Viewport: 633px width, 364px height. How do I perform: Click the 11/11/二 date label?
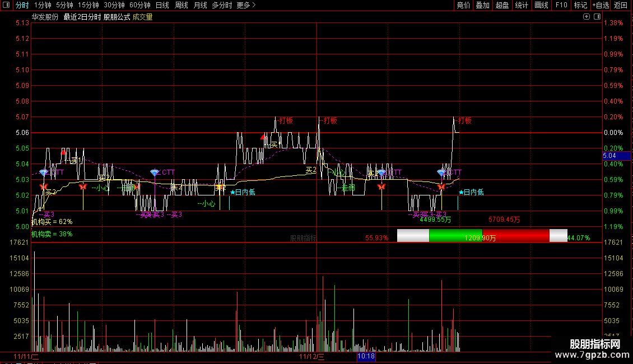26,357
